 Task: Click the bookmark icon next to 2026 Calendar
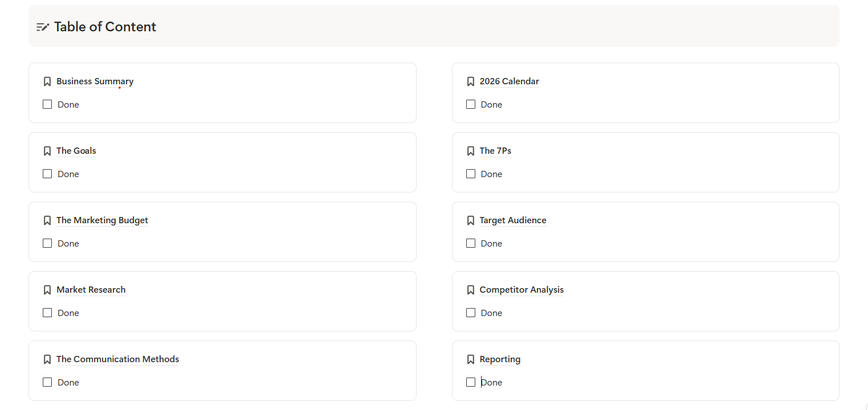pos(471,81)
